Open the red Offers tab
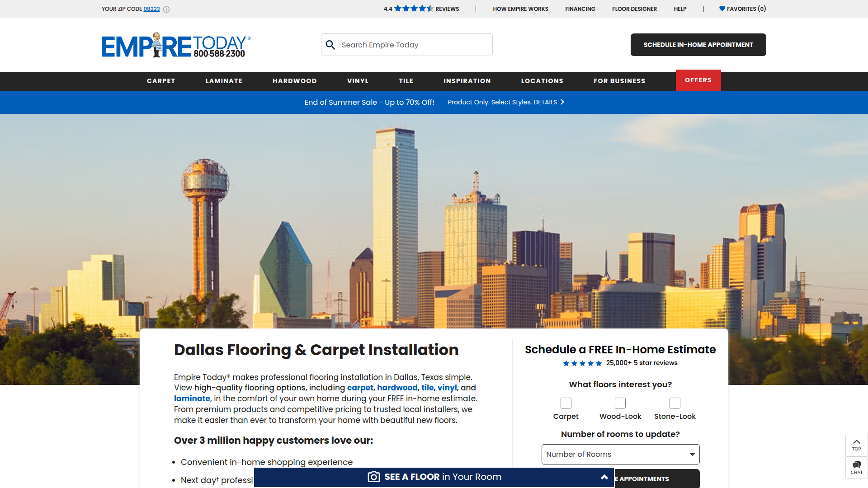 698,80
